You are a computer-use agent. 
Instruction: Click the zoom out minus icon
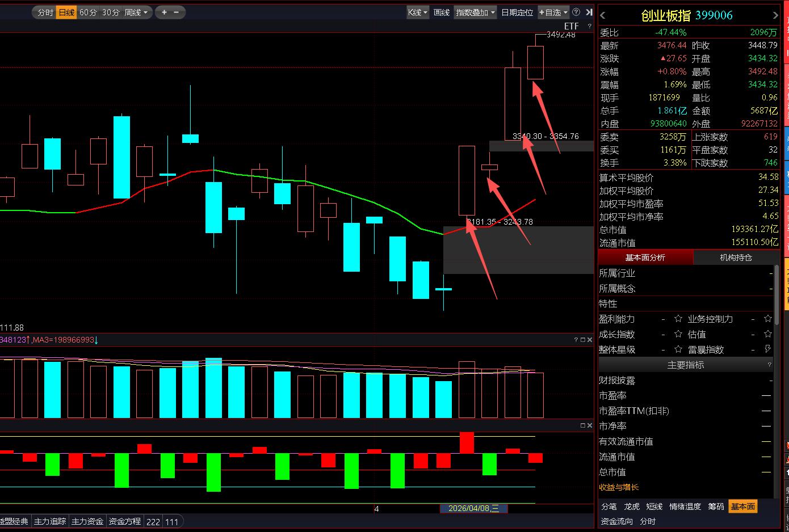pyautogui.click(x=176, y=12)
